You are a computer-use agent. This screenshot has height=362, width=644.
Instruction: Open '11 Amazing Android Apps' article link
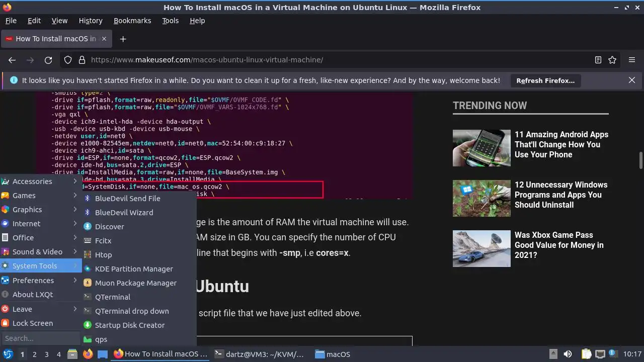(x=561, y=145)
